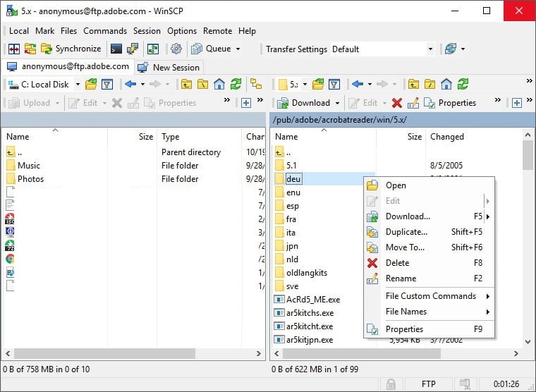536x392 pixels.
Task: Open the Local menu
Action: point(19,31)
